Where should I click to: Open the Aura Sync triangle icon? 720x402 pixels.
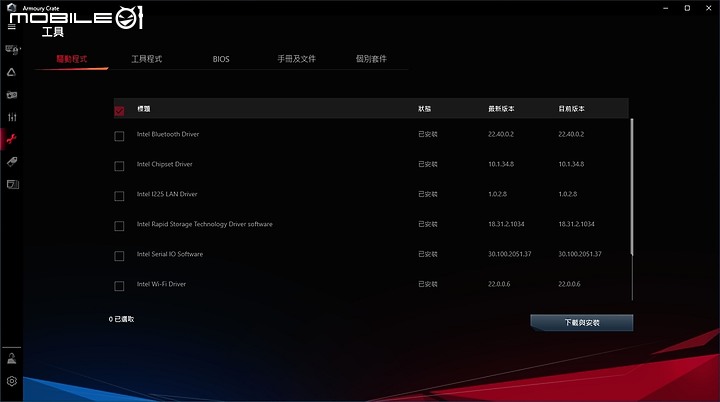coord(11,72)
